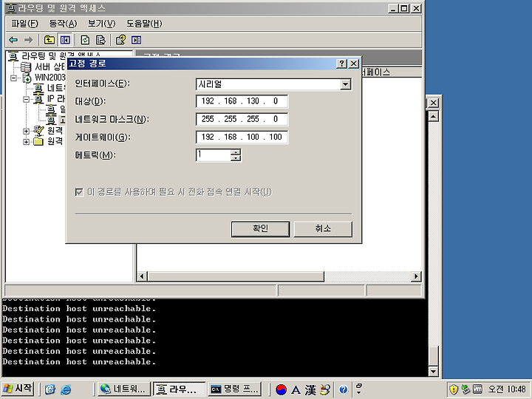The image size is (532, 399).
Task: Click the IME pad icon
Action: click(324, 390)
